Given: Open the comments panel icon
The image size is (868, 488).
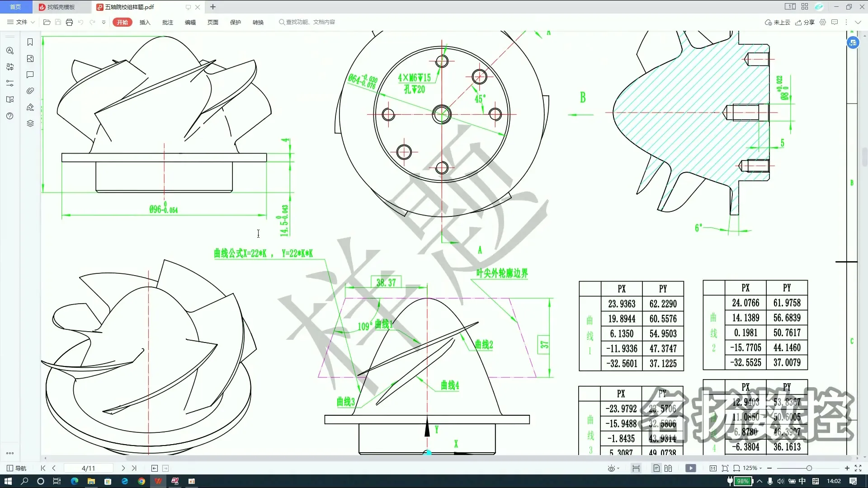Looking at the screenshot, I should click(30, 75).
